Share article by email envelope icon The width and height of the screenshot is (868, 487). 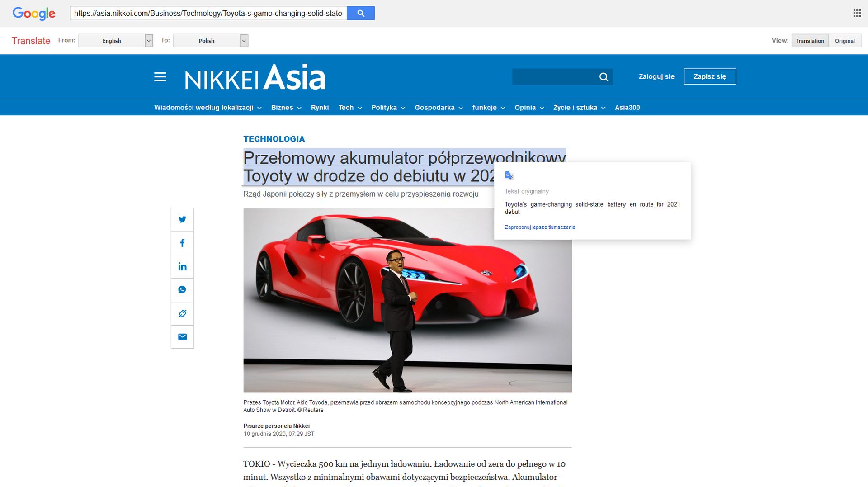tap(182, 337)
